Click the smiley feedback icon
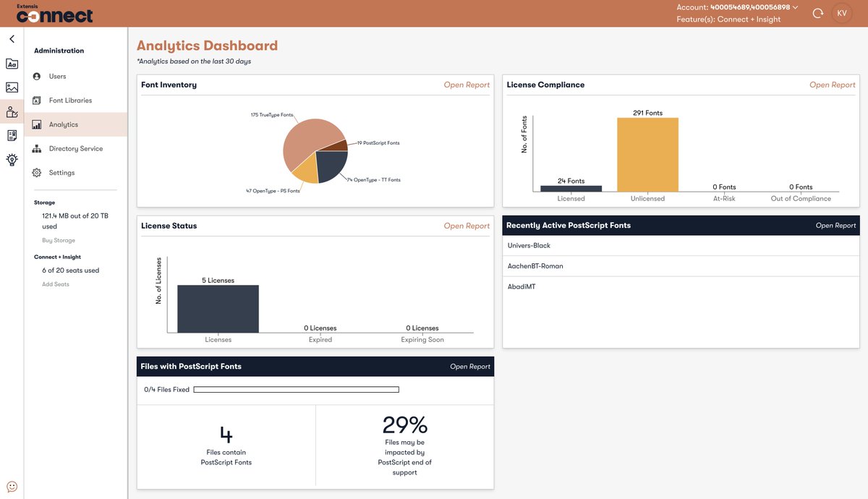 (12, 487)
